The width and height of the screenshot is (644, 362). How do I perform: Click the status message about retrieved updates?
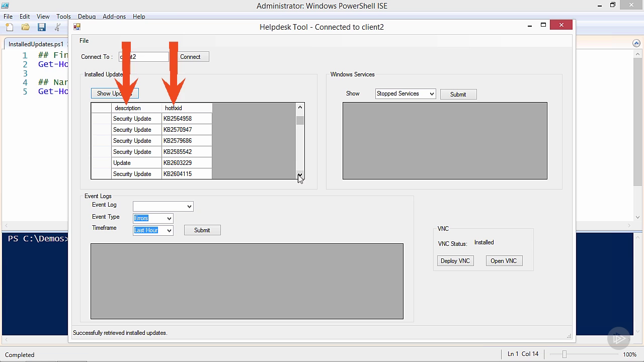pyautogui.click(x=120, y=333)
